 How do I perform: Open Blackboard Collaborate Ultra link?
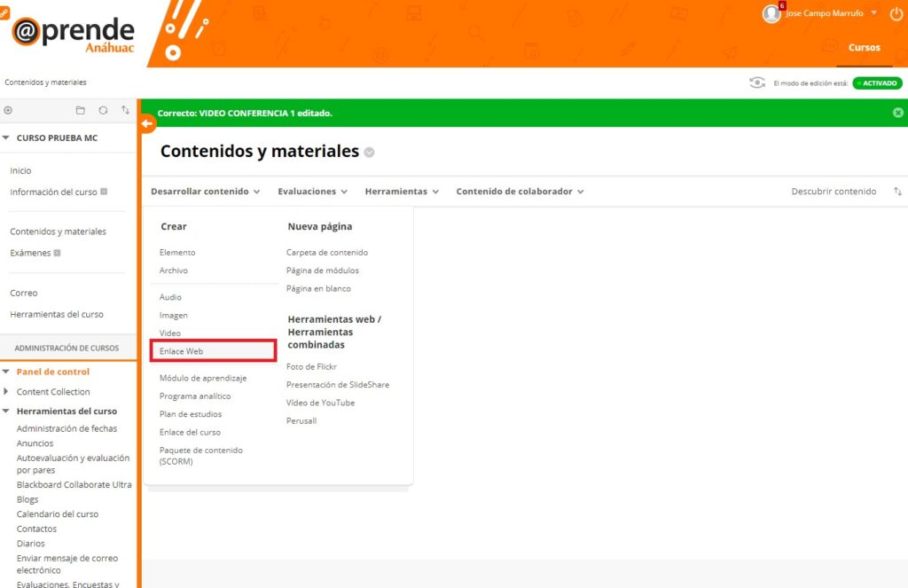[74, 485]
